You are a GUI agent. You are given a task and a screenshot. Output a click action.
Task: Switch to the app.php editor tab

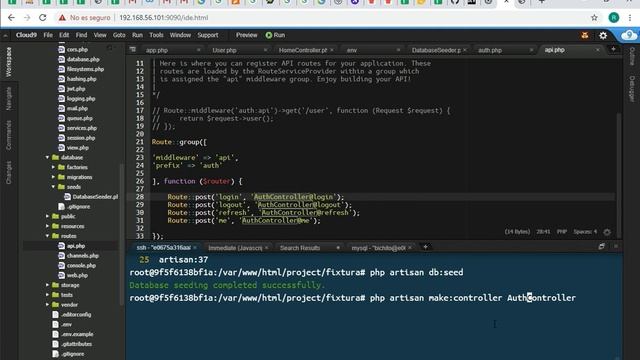point(157,50)
